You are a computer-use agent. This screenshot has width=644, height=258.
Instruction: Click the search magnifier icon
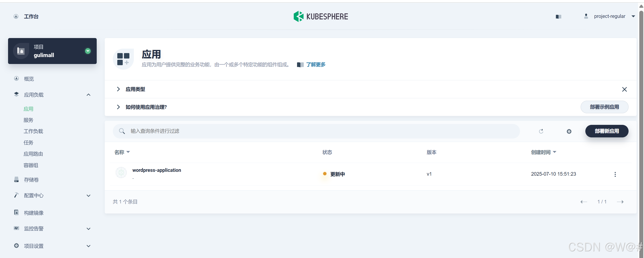[122, 131]
